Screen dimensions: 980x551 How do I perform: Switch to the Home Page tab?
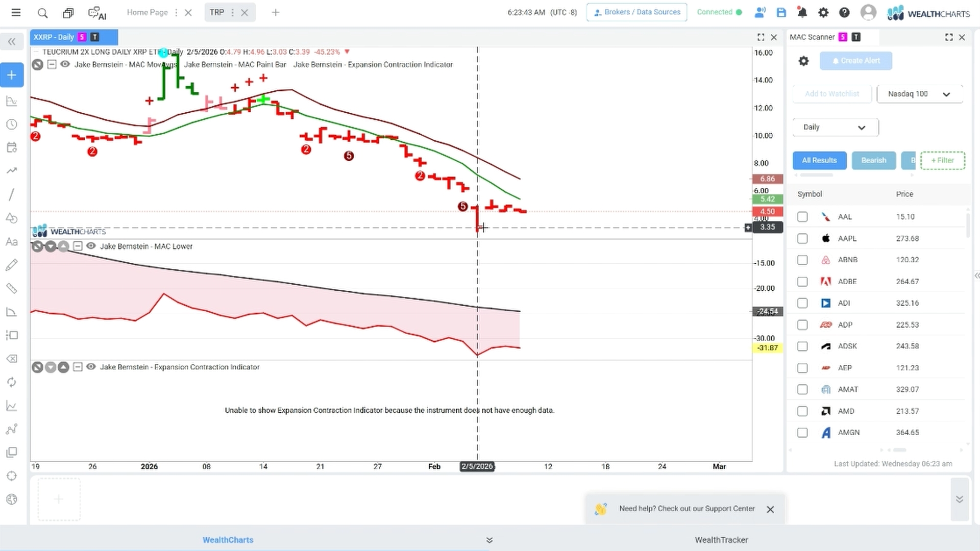click(x=147, y=12)
